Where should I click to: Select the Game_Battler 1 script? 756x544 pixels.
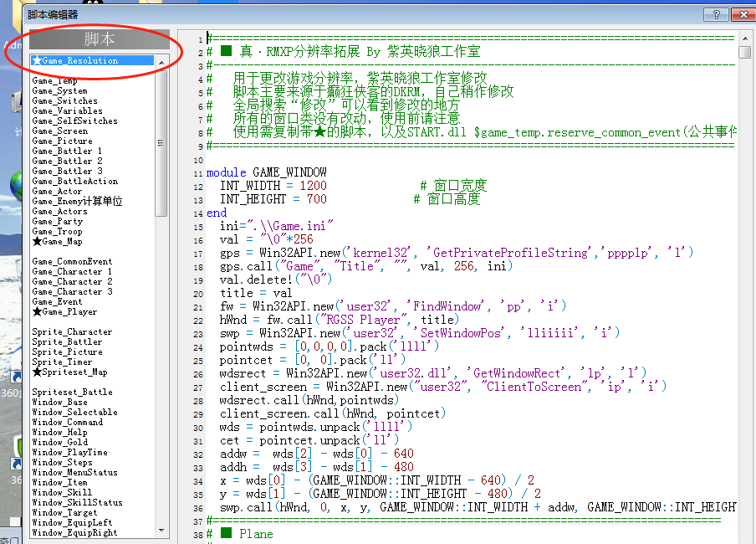point(67,151)
